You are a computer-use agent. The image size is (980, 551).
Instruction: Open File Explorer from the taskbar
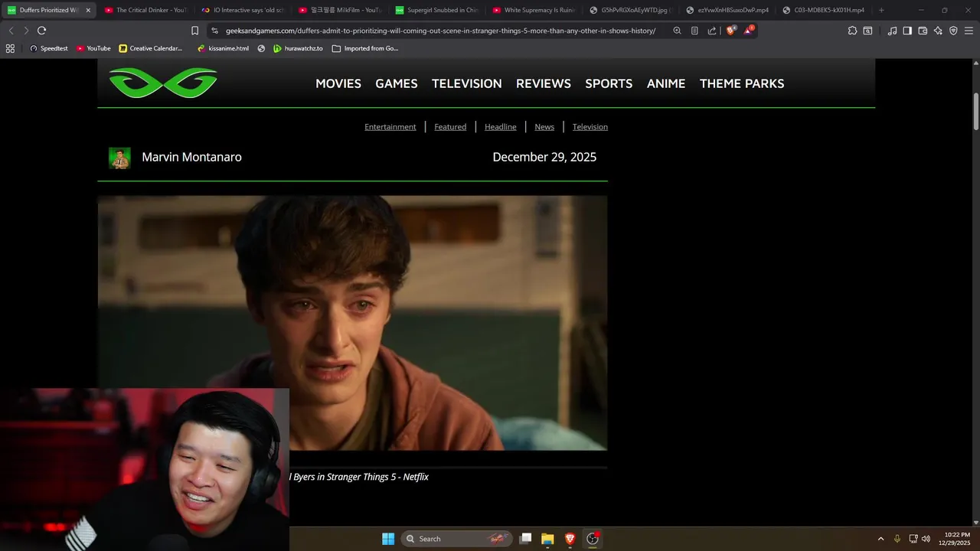[x=547, y=539]
